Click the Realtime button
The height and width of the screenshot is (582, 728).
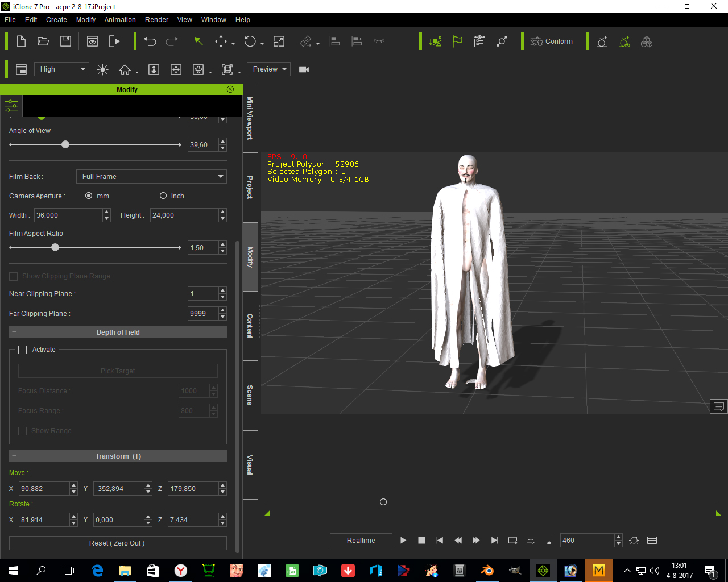pyautogui.click(x=361, y=541)
